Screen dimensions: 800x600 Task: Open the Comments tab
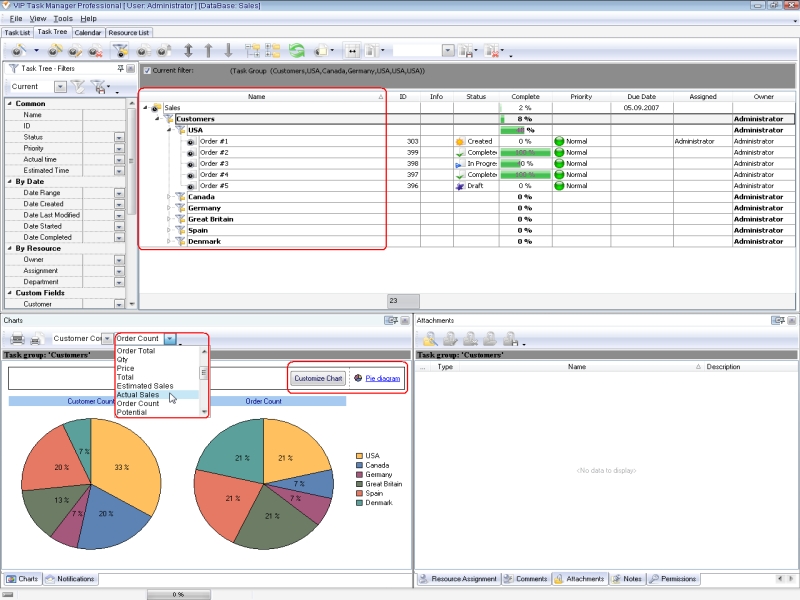pos(526,579)
